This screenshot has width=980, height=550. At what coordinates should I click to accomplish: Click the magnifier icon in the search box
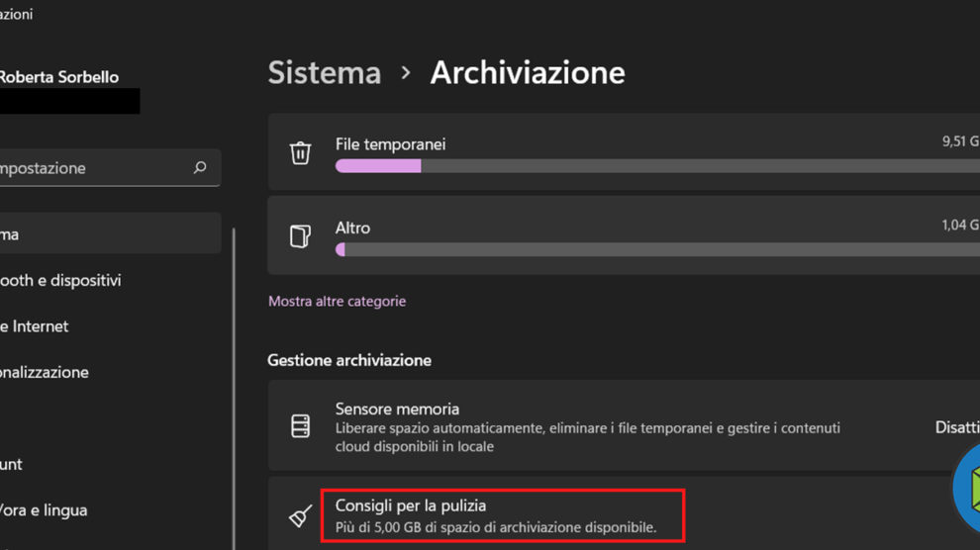pyautogui.click(x=200, y=168)
